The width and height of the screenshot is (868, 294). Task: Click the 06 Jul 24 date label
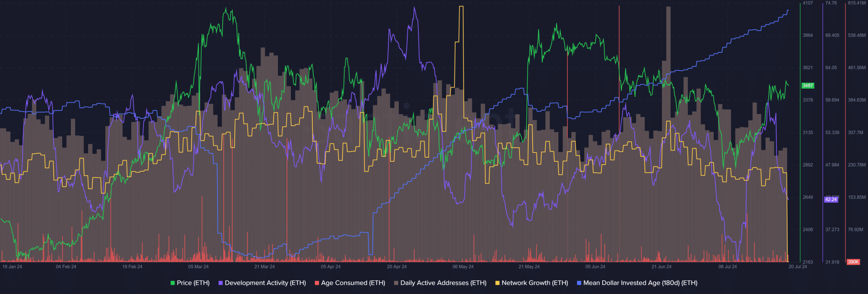[x=727, y=267]
